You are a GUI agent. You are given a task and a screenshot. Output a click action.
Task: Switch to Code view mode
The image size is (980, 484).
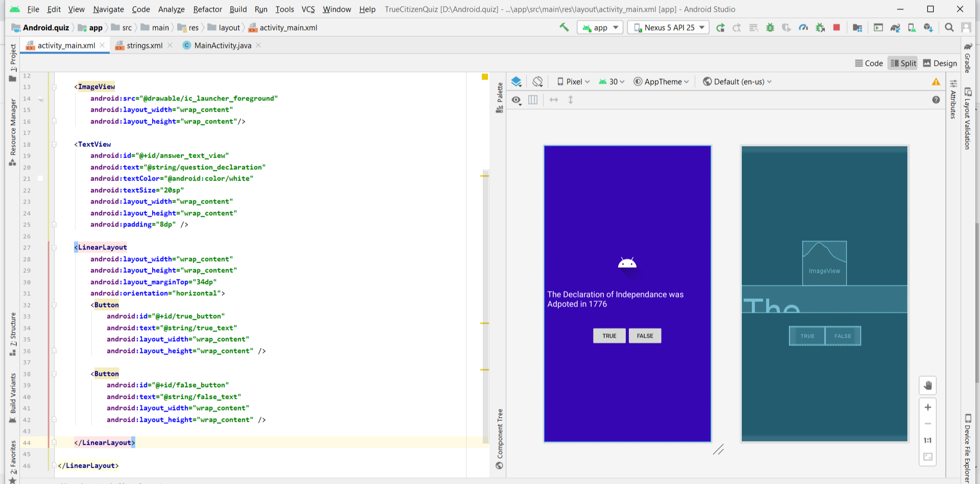[x=869, y=63]
